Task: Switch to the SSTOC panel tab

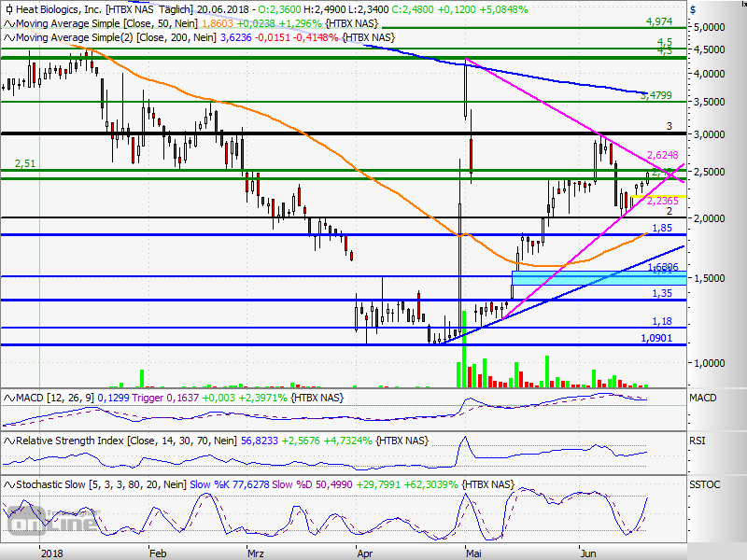Action: [x=705, y=484]
